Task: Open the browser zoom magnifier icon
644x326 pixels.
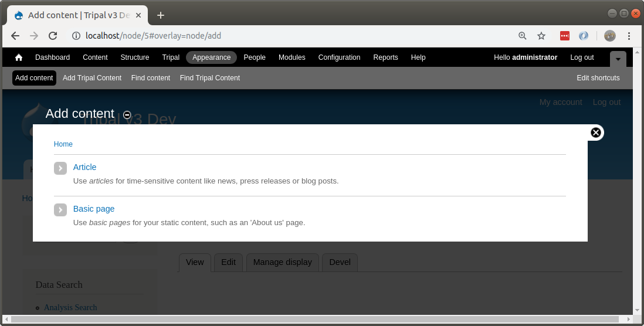Action: click(x=523, y=36)
